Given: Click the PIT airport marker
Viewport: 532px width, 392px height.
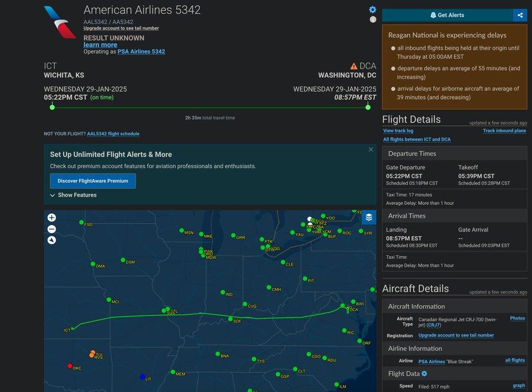Looking at the screenshot, I should point(304,279).
